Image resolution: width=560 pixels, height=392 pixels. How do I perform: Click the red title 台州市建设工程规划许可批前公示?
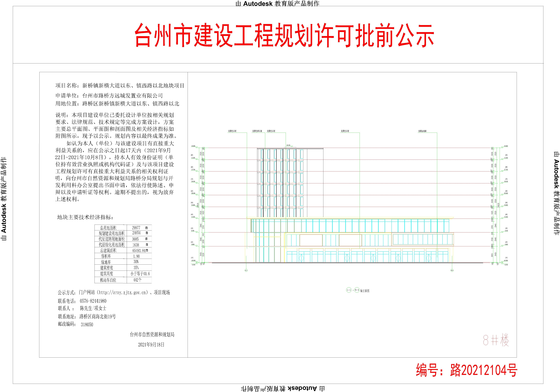click(284, 36)
